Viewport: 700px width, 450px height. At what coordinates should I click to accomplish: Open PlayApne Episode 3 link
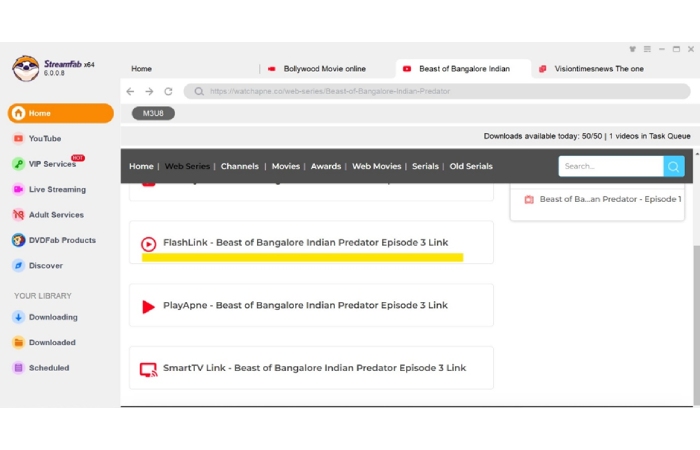click(x=311, y=305)
